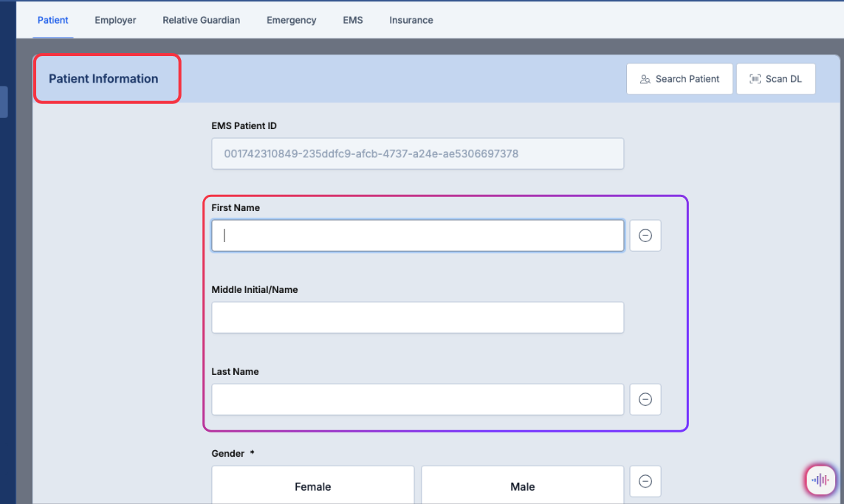844x504 pixels.
Task: Open the Employer tab
Action: click(115, 20)
